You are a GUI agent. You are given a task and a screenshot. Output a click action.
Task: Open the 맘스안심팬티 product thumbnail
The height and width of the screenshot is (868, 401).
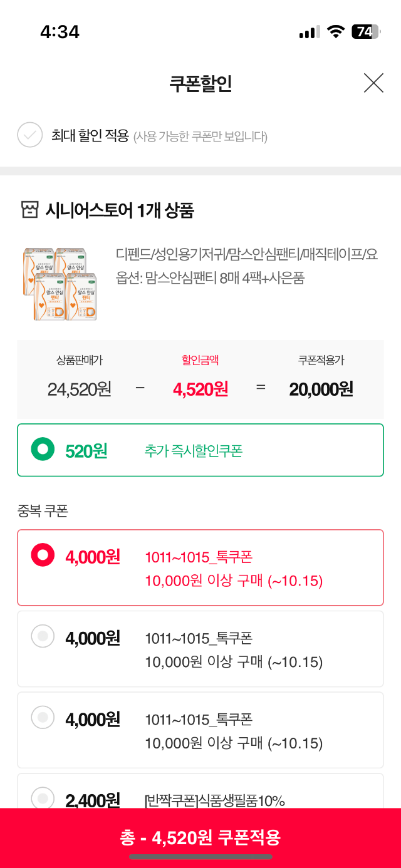coord(61,283)
